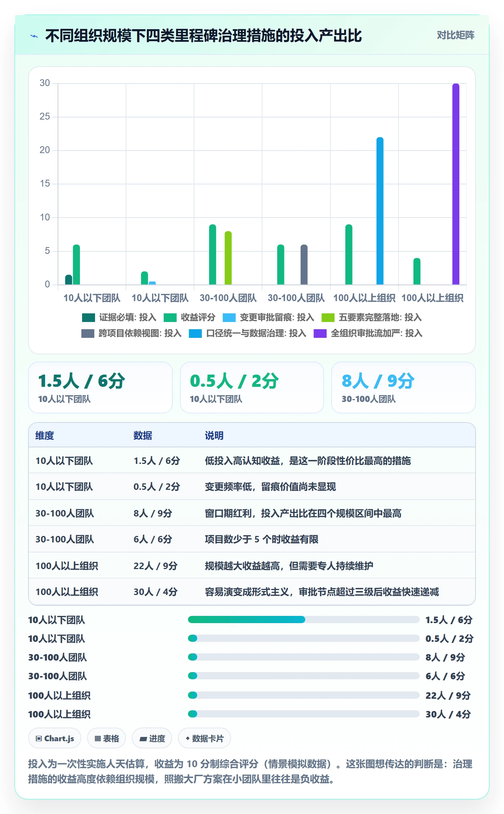Click the blue bar reaching 22 in the chart
This screenshot has width=504, height=814.
[x=380, y=211]
